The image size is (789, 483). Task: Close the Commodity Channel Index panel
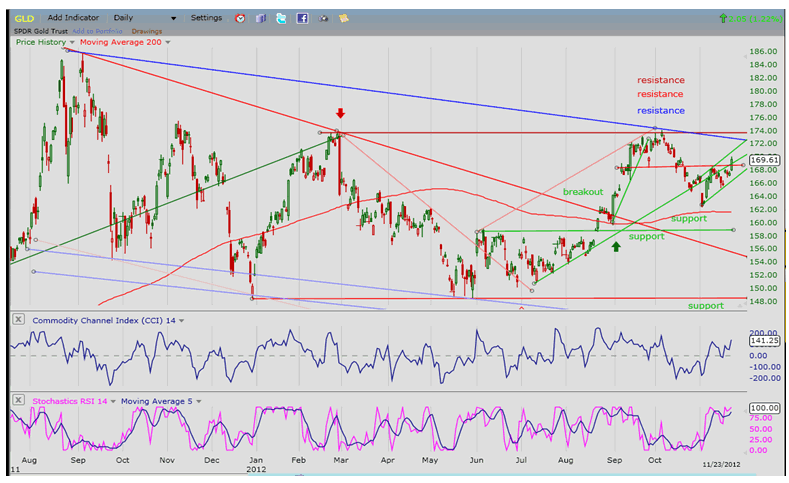point(19,319)
